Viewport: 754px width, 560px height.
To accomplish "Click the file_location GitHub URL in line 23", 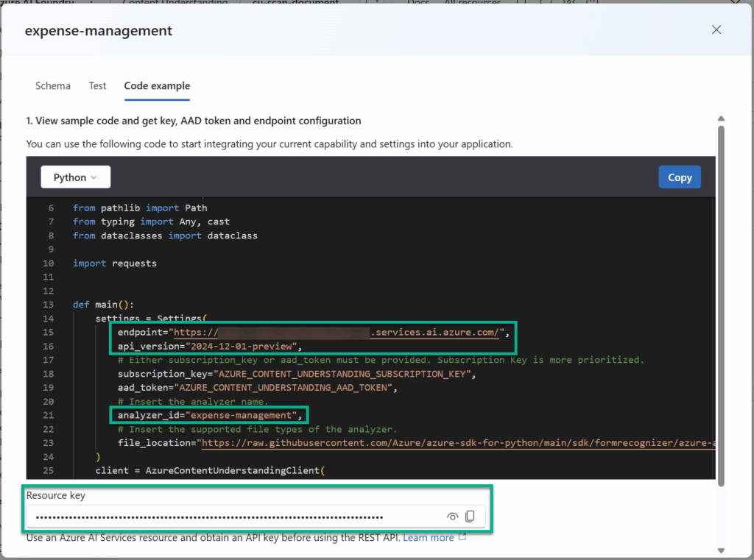I will pyautogui.click(x=458, y=443).
